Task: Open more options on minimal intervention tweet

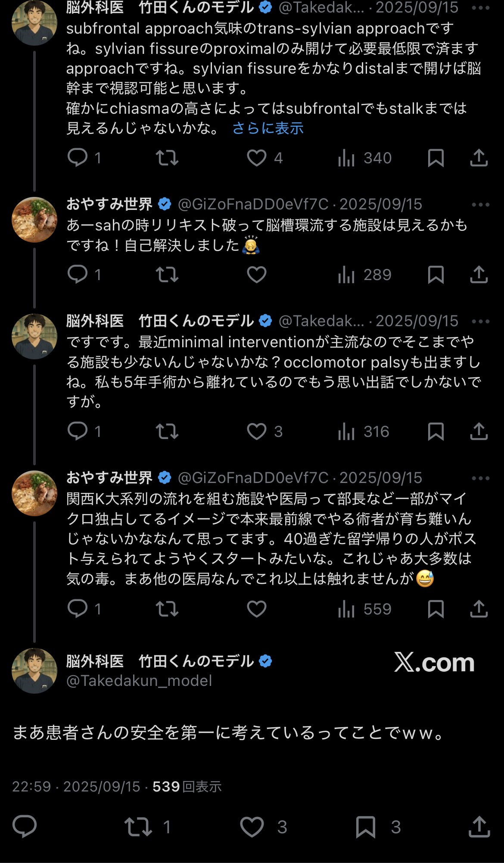Action: [481, 321]
